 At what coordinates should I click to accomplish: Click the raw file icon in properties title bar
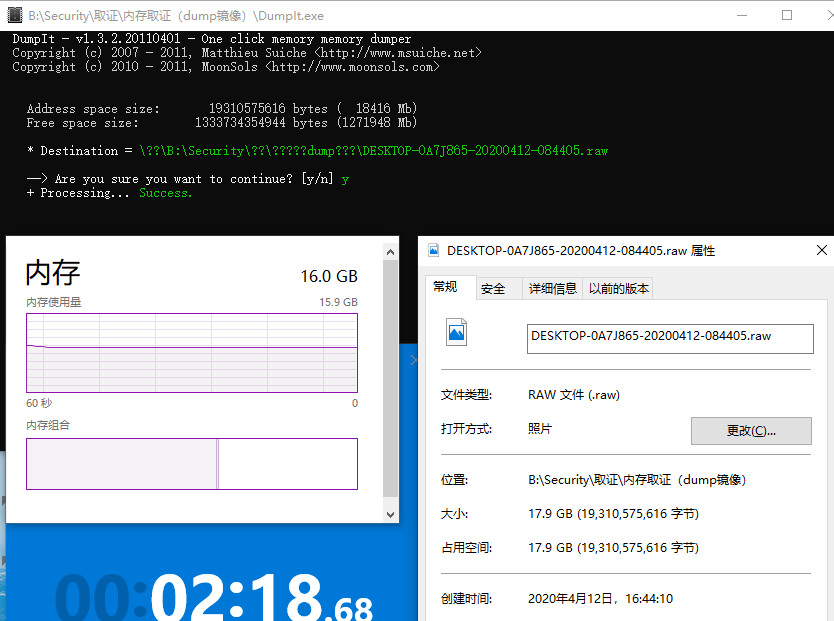(x=434, y=250)
